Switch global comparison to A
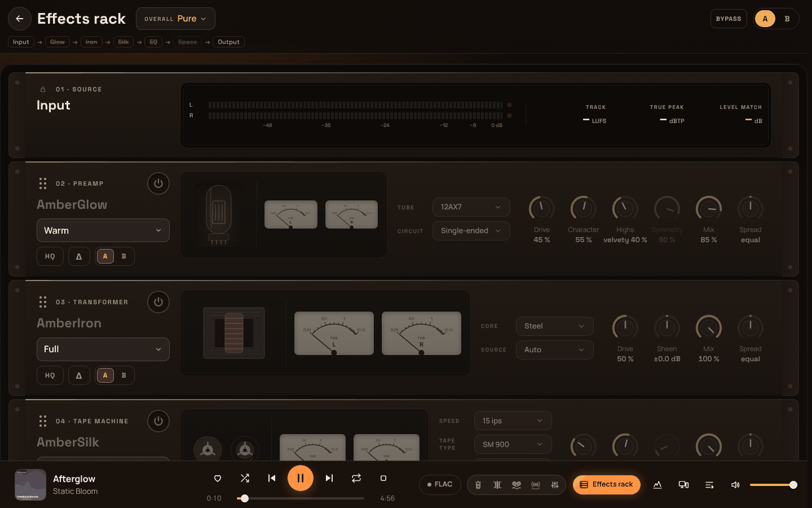 pyautogui.click(x=765, y=19)
